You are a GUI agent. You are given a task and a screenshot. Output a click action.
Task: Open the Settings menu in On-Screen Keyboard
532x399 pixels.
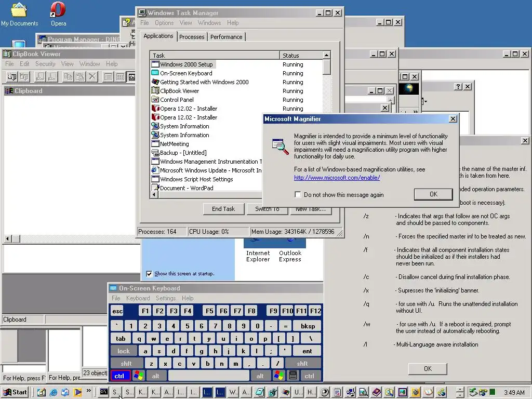coord(166,298)
